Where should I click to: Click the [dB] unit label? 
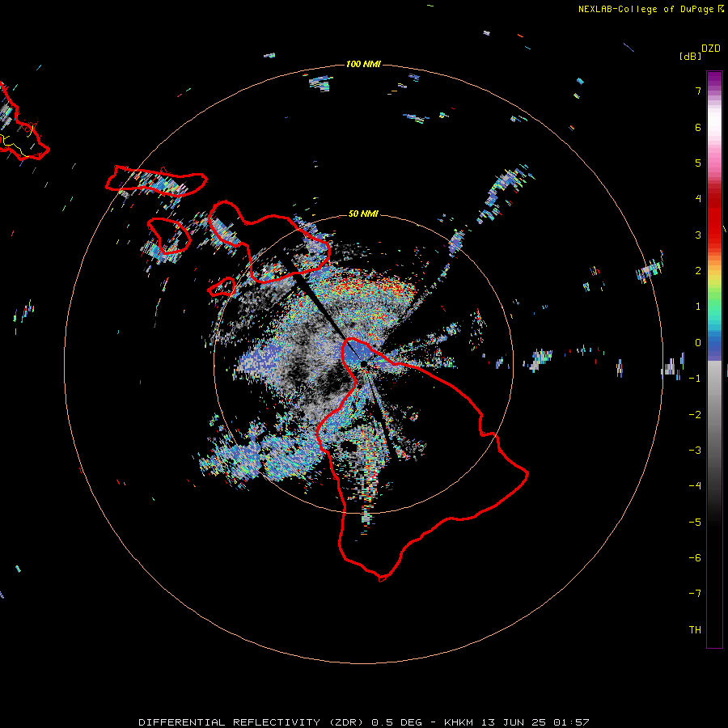tap(691, 56)
